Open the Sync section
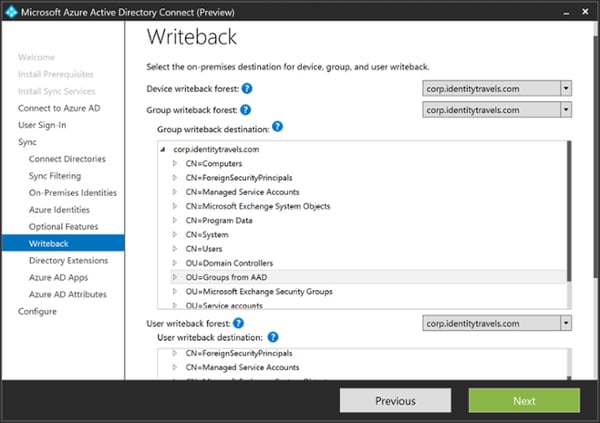This screenshot has width=600, height=423. click(27, 142)
